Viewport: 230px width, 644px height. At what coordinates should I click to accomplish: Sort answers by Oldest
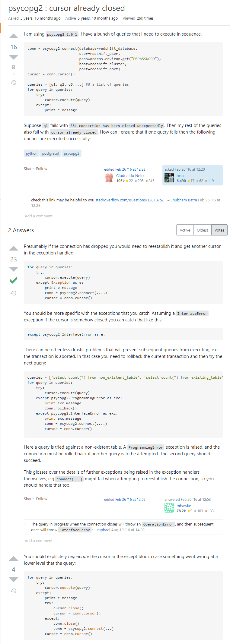202,230
